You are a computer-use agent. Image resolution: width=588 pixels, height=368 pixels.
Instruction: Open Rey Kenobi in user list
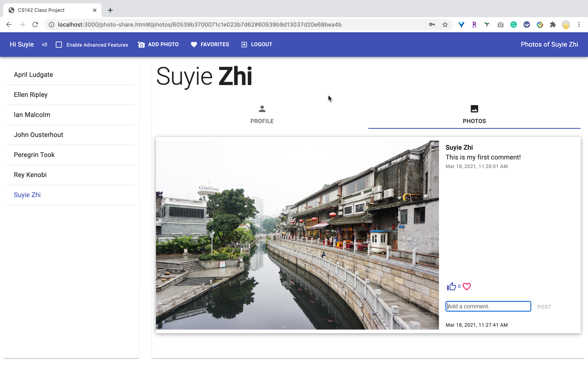(71, 175)
